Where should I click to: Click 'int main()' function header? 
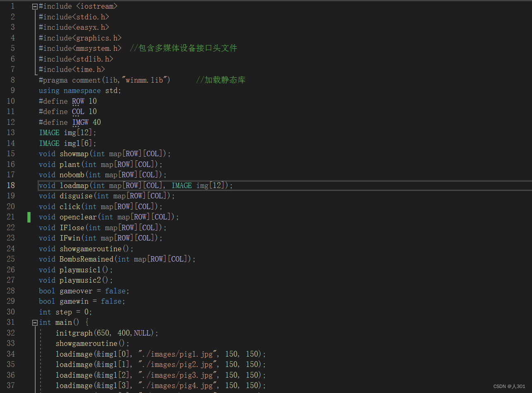[x=64, y=322]
